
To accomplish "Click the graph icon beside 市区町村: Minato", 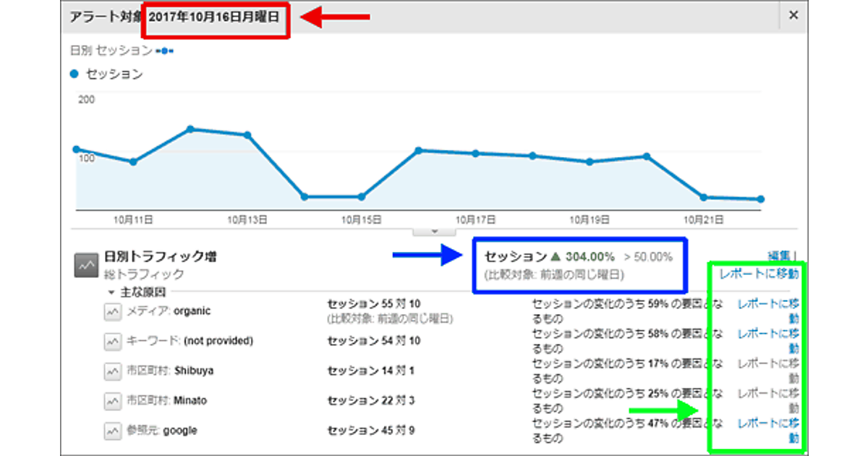I will [x=112, y=400].
